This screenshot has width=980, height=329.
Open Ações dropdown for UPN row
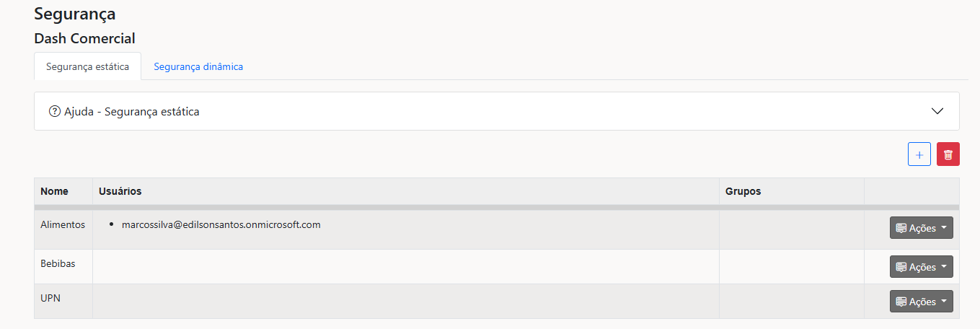tap(921, 302)
